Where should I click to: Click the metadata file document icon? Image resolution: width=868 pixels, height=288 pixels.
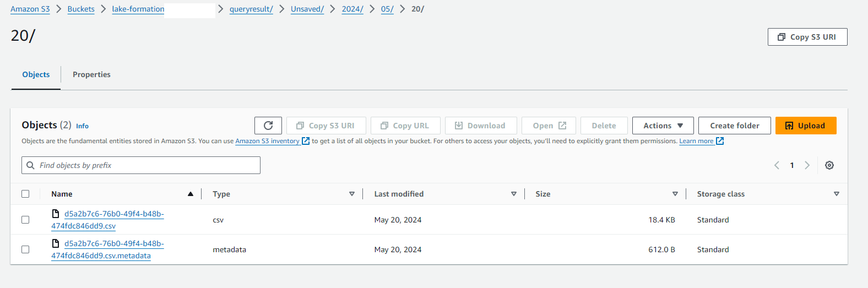tap(56, 243)
